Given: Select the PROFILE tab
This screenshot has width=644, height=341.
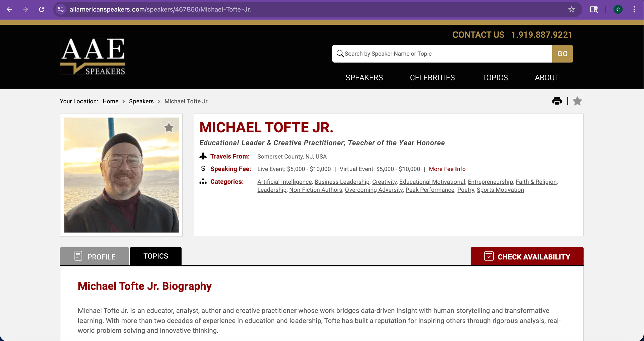Looking at the screenshot, I should [x=95, y=256].
